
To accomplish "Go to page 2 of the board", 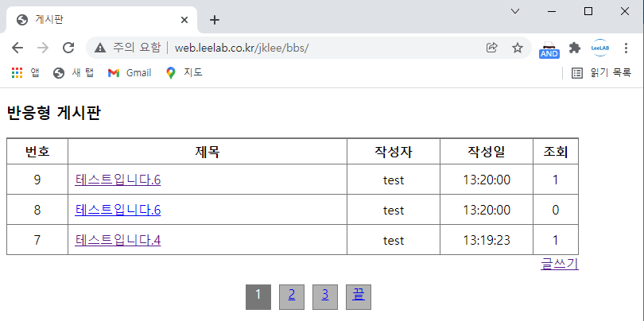I will click(292, 296).
